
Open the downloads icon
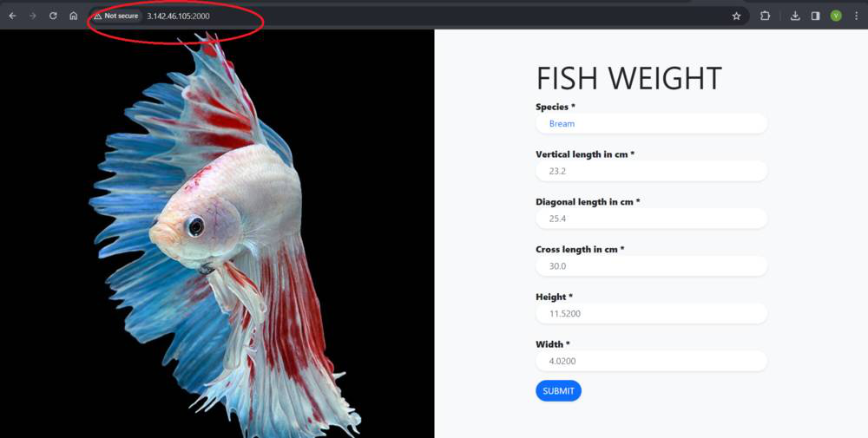pos(795,16)
